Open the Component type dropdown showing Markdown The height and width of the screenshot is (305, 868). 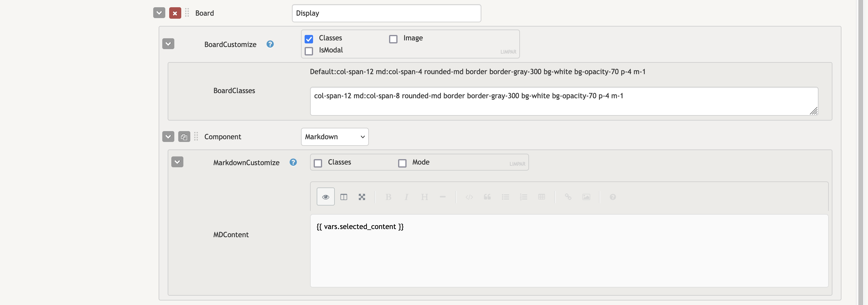pyautogui.click(x=334, y=137)
